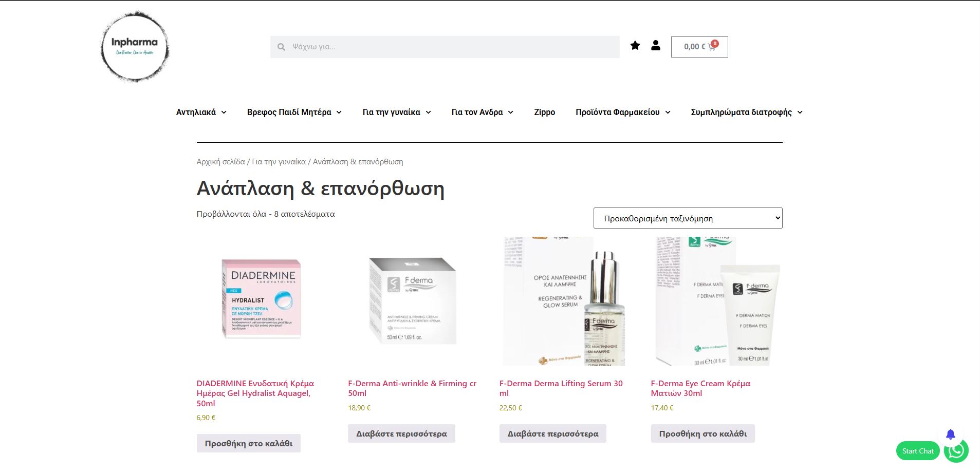Click the Ανάπλαση & επανόρθωση page heading

coord(321,188)
